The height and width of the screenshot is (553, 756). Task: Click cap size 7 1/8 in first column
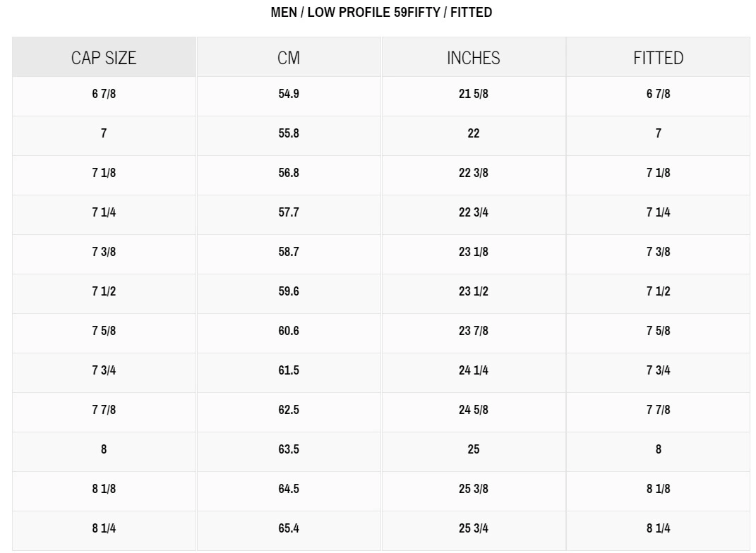[104, 173]
